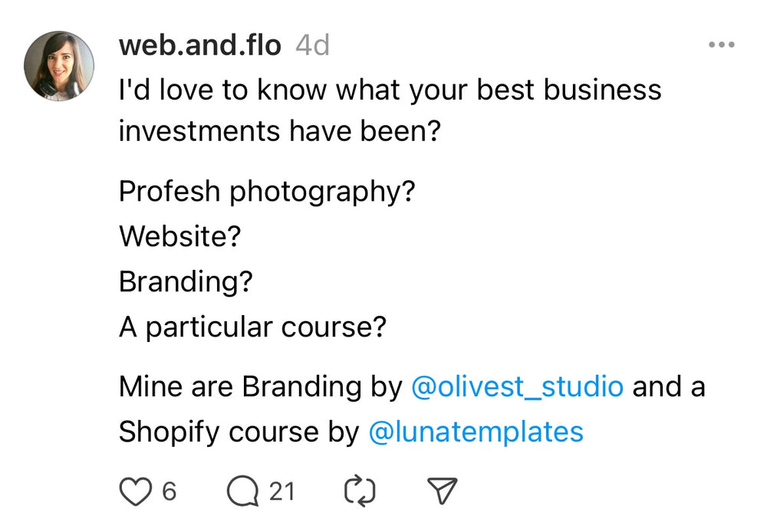
Task: Click the "Mine are Branding by" text
Action: [261, 387]
